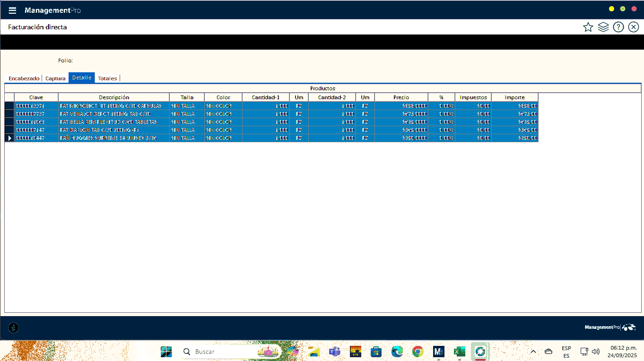Open the Totales tab

107,78
